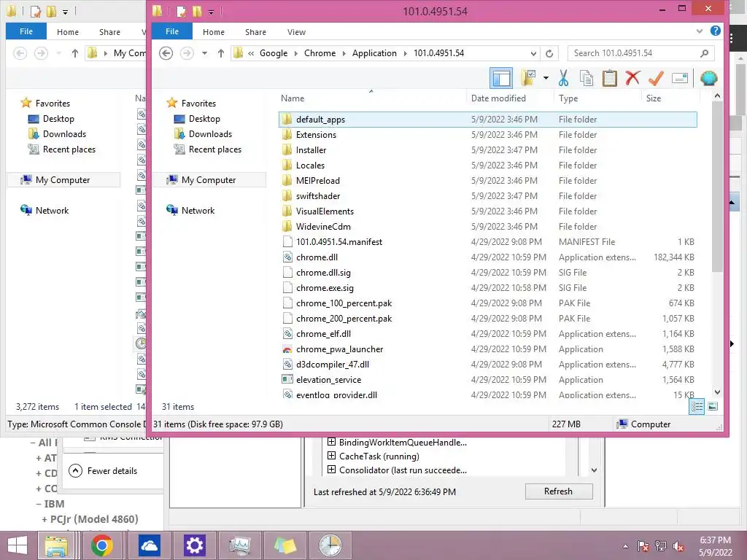Click the Refresh button

559,491
